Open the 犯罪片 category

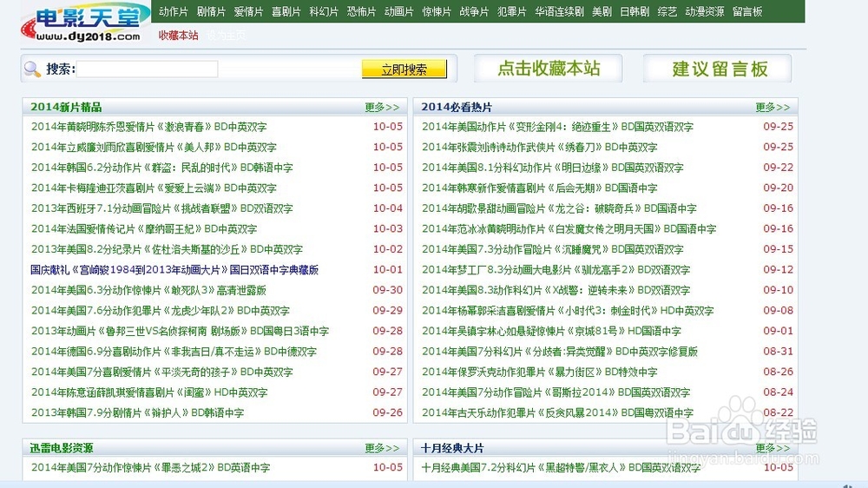(x=512, y=11)
